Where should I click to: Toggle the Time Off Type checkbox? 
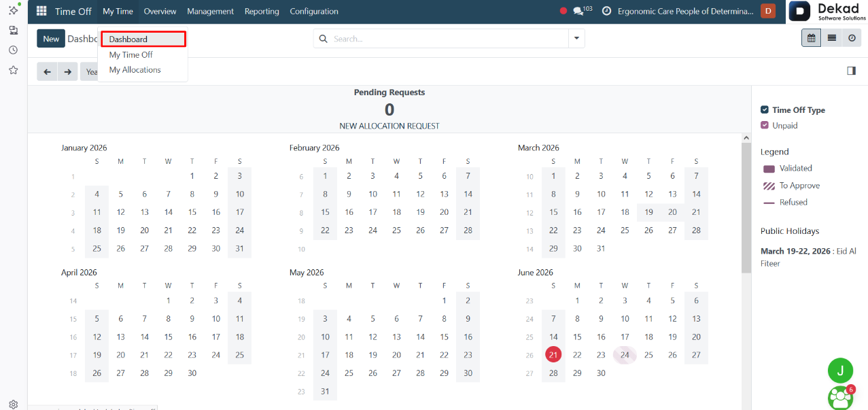click(765, 109)
